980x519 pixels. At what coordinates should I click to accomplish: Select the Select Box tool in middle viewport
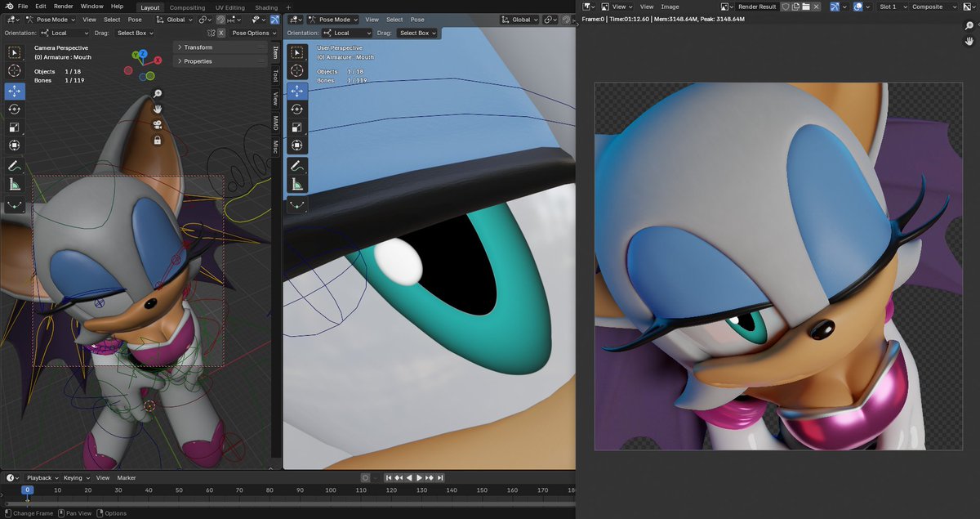297,53
